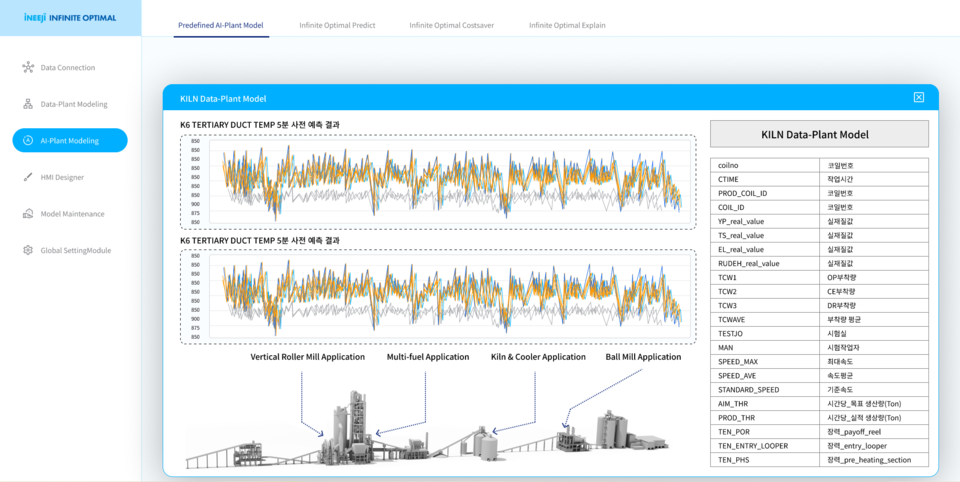Screen dimensions: 960x482
Task: Select the AI-Plant Modeling menu button
Action: (70, 140)
